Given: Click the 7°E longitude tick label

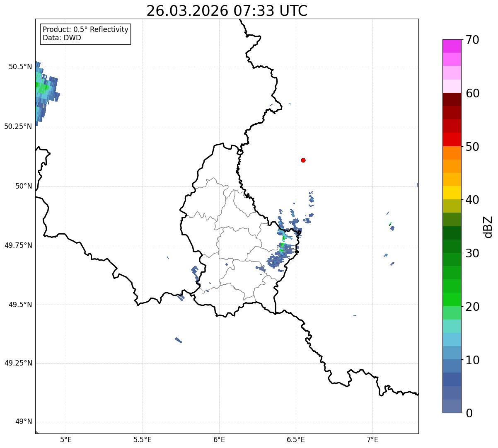Looking at the screenshot, I should (373, 439).
